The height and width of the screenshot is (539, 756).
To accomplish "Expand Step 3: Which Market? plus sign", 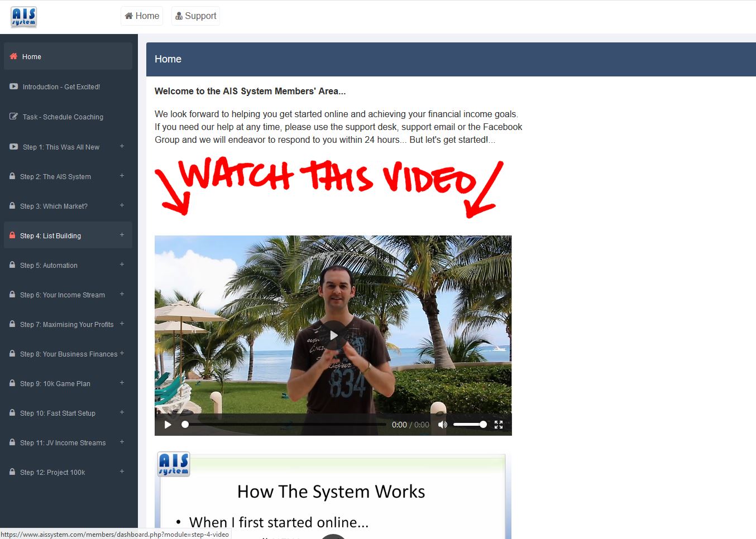I will click(122, 205).
